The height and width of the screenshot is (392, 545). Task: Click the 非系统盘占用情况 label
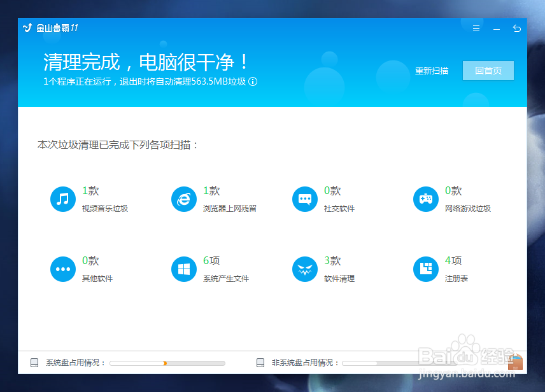click(305, 363)
